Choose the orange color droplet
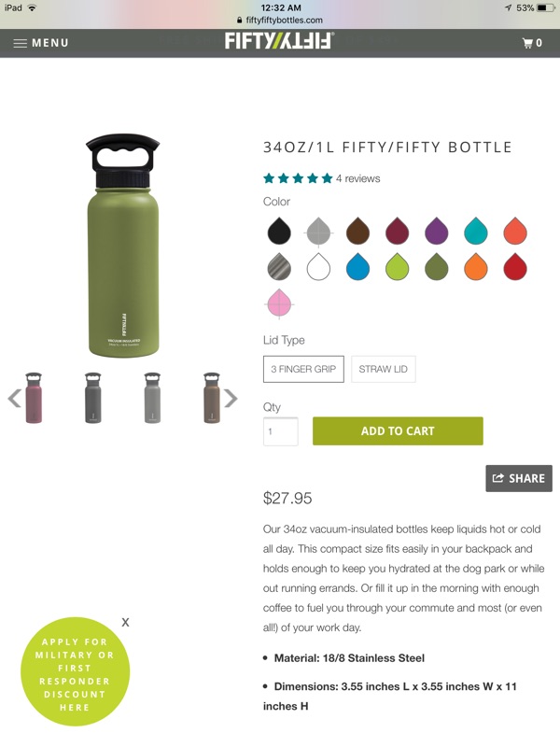The image size is (560, 747). click(476, 267)
